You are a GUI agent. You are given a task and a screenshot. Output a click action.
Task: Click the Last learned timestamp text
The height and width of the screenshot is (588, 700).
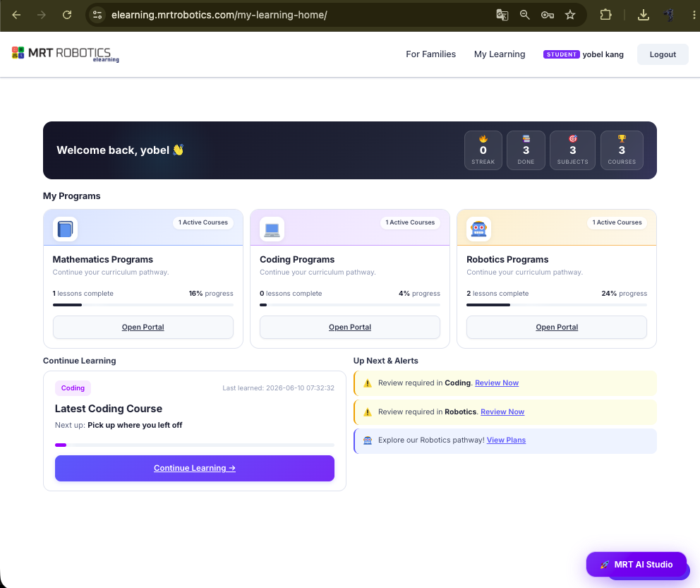[278, 388]
